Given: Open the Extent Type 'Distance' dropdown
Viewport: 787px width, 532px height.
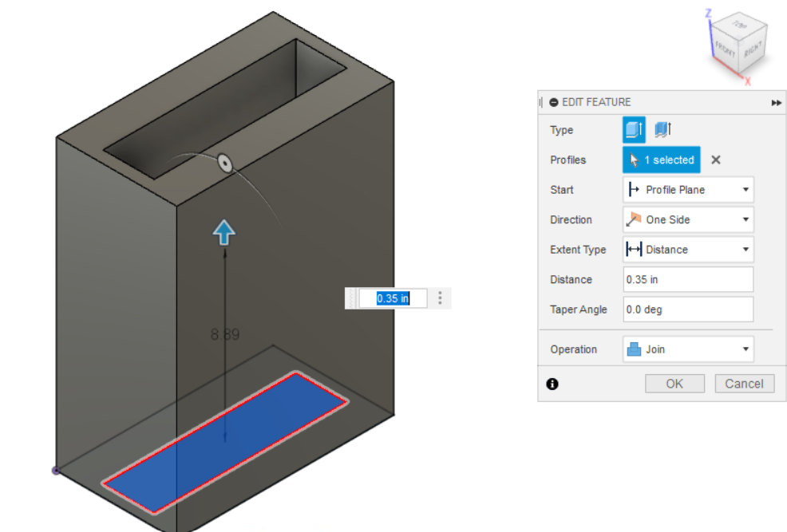Looking at the screenshot, I should [688, 249].
